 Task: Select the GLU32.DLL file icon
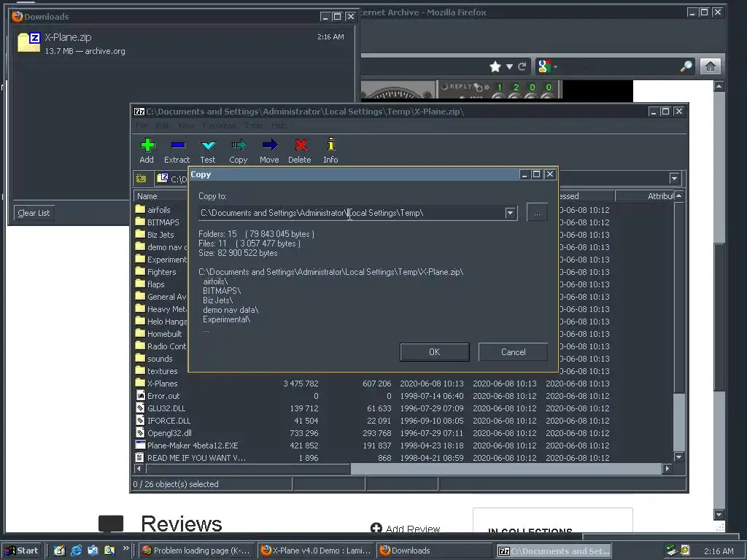[140, 408]
